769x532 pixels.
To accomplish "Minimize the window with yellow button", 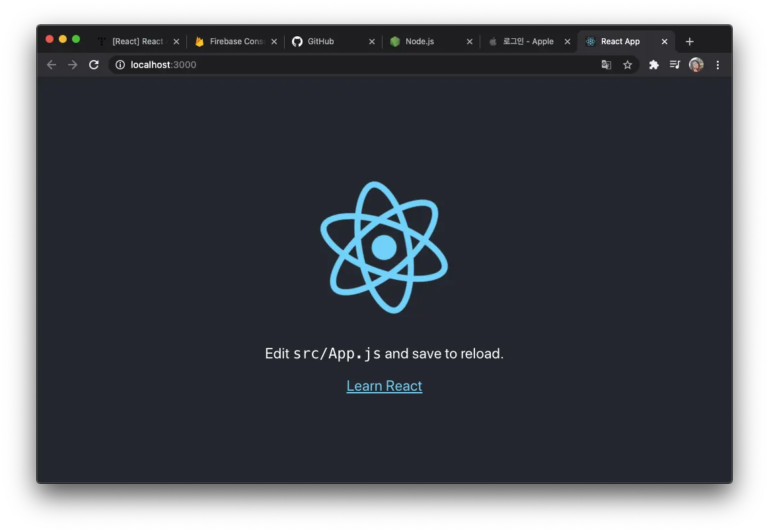I will point(63,39).
